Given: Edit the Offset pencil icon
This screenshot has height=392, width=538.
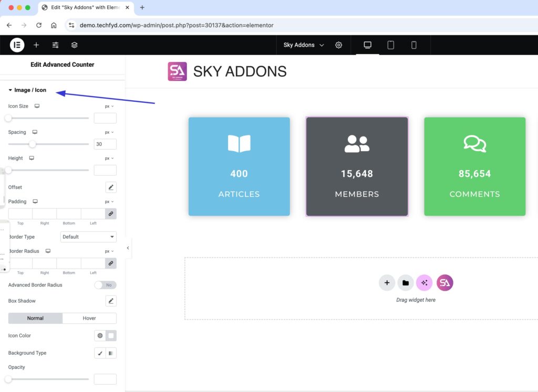Looking at the screenshot, I should [111, 187].
